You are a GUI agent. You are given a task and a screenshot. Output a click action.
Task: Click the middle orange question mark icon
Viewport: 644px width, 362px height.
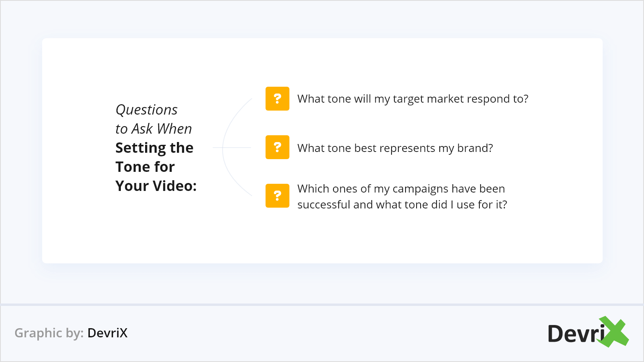click(277, 147)
